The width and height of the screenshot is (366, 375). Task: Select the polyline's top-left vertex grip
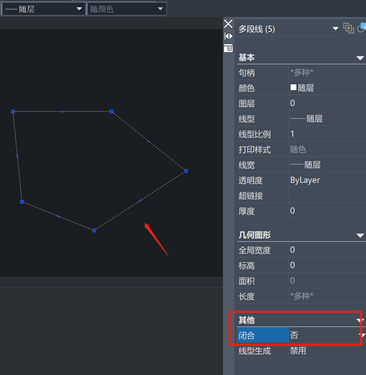pos(13,111)
